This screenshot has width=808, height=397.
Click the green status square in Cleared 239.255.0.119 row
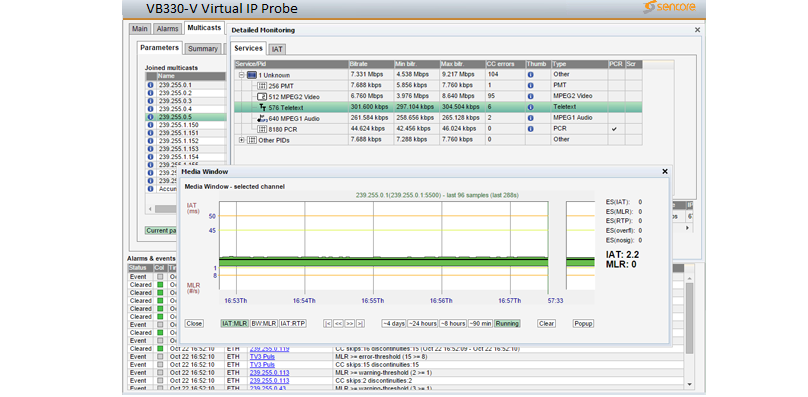click(160, 349)
